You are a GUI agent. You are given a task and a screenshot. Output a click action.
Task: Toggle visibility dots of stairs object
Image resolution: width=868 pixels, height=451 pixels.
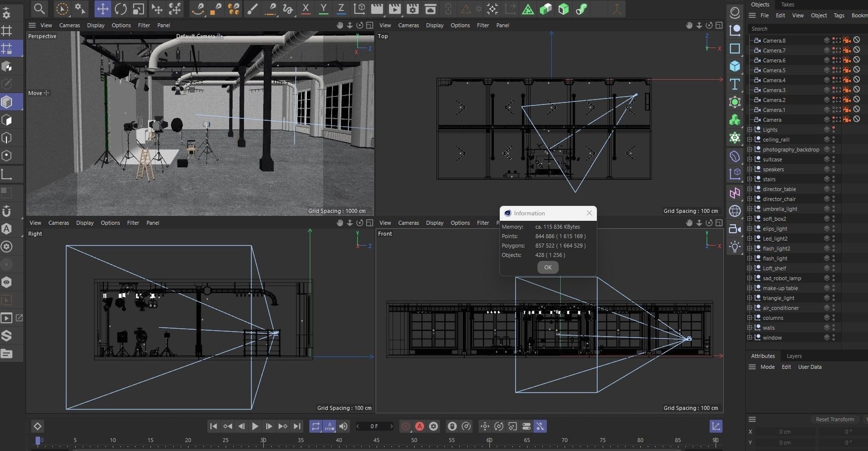[x=833, y=179]
